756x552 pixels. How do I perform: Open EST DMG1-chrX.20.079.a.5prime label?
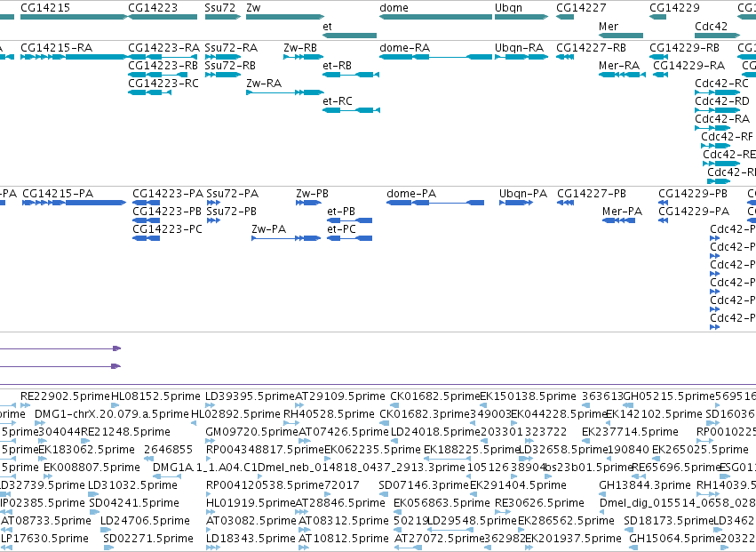112,414
